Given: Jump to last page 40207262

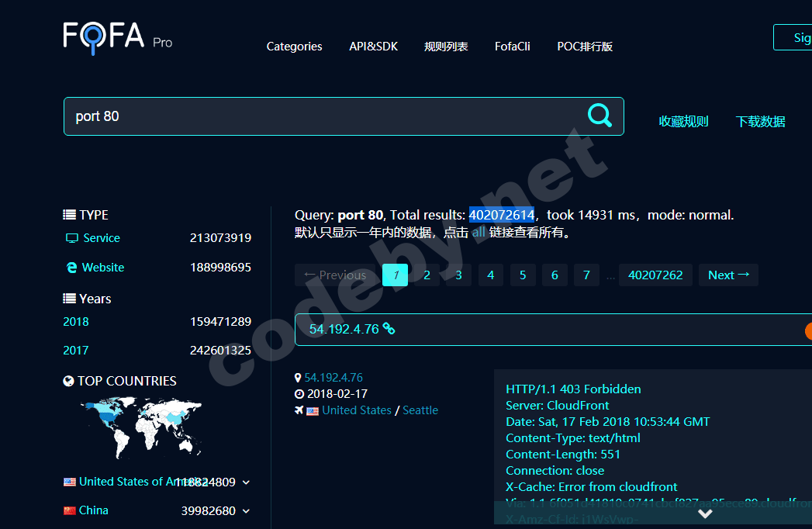Looking at the screenshot, I should click(x=655, y=275).
